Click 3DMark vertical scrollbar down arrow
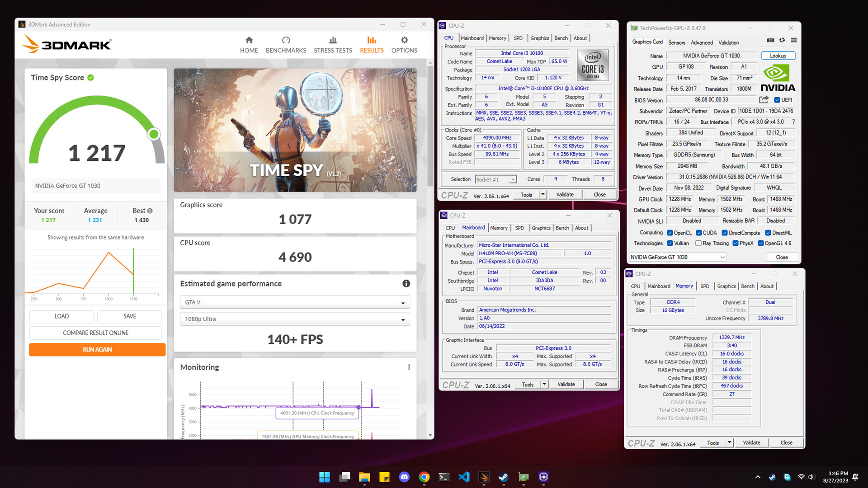Viewport: 868px width, 488px height. [x=430, y=436]
